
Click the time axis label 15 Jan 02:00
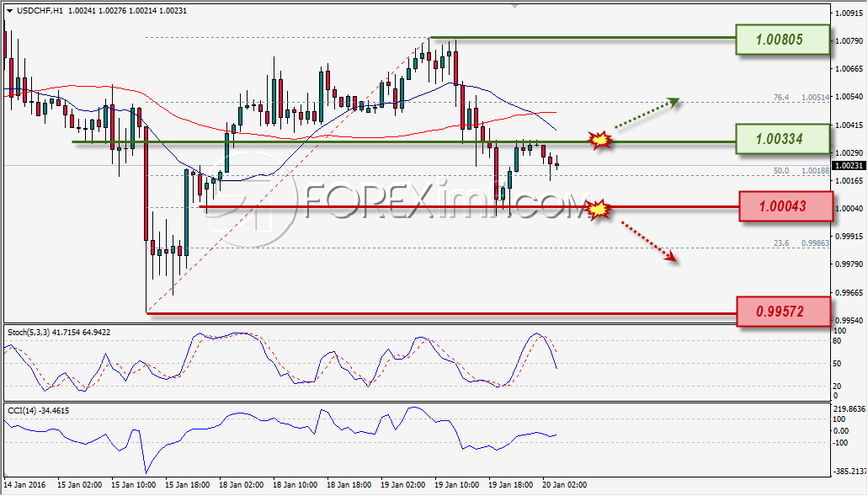79,484
